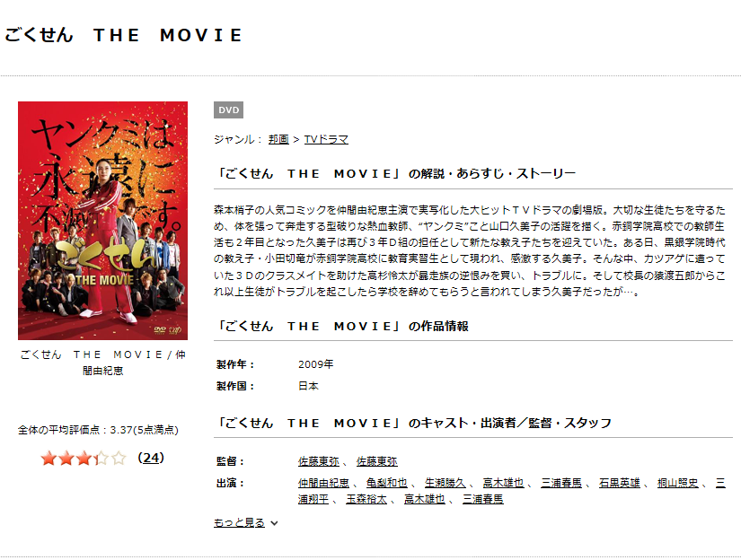Image resolution: width=741 pixels, height=560 pixels.
Task: Click the gray DVD format badge
Action: (228, 110)
